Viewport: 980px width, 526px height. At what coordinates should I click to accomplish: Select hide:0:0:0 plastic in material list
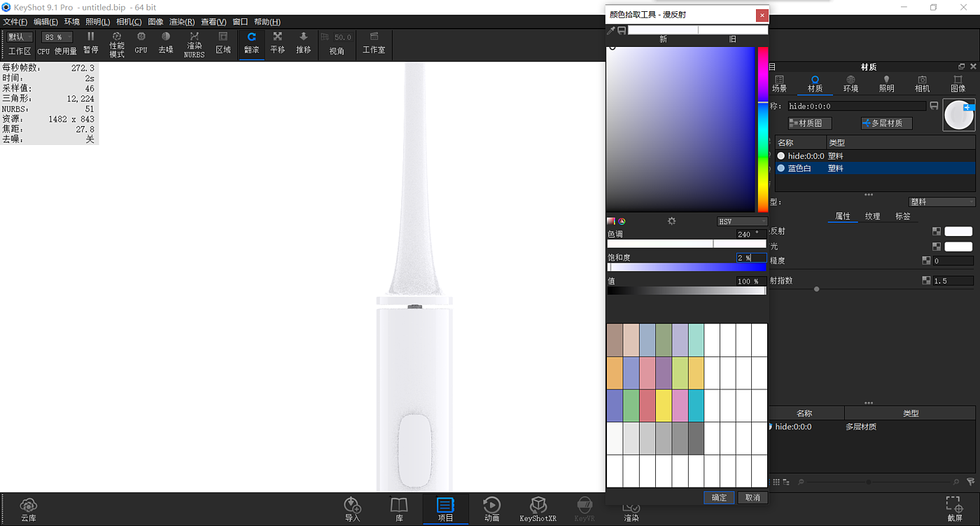875,156
